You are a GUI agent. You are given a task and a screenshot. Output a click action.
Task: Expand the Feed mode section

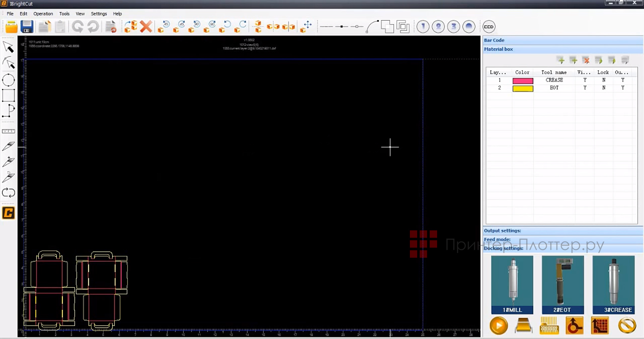497,239
